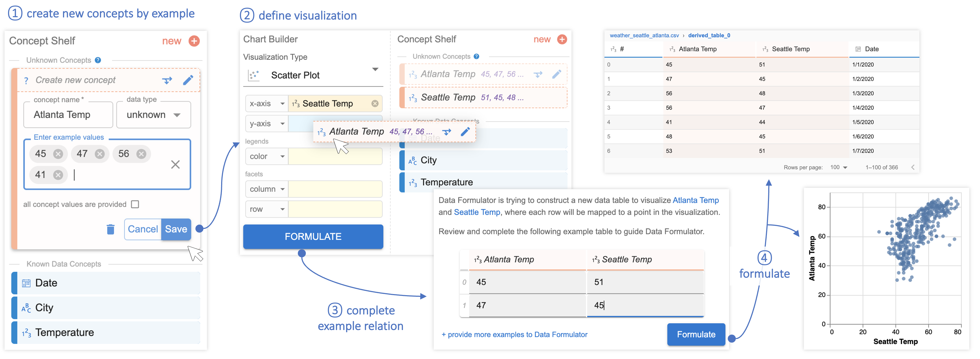Image resolution: width=980 pixels, height=359 pixels.
Task: Click the new concept plus icon in Concept Shelf
Action: [x=194, y=41]
